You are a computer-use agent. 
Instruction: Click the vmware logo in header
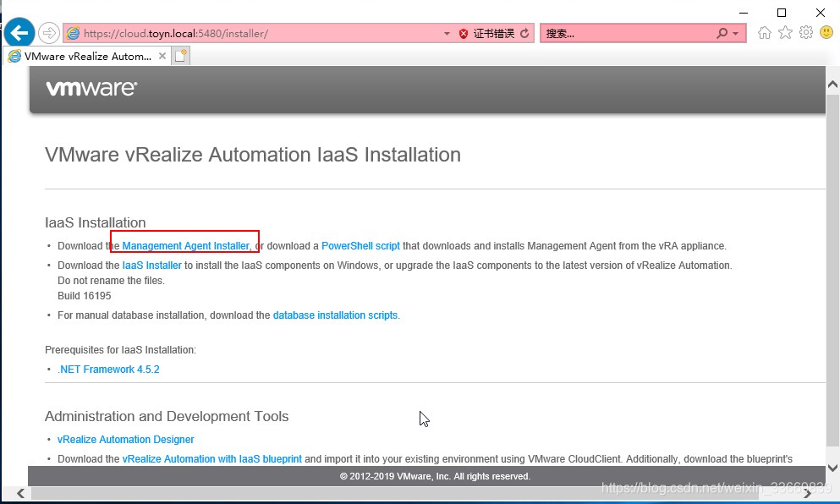(x=91, y=89)
